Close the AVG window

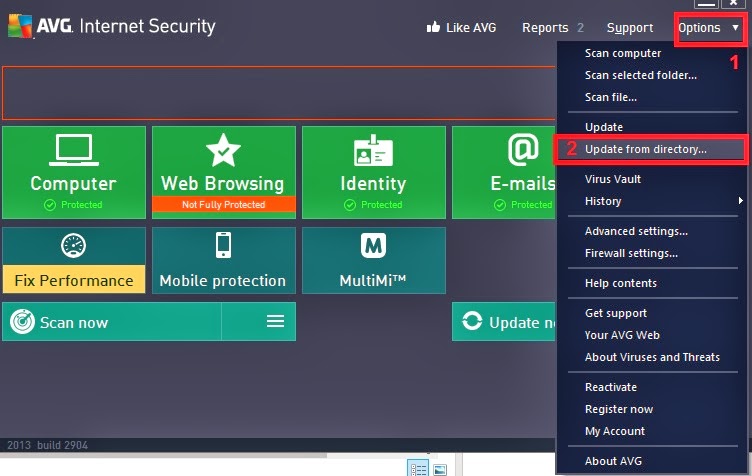point(734,3)
